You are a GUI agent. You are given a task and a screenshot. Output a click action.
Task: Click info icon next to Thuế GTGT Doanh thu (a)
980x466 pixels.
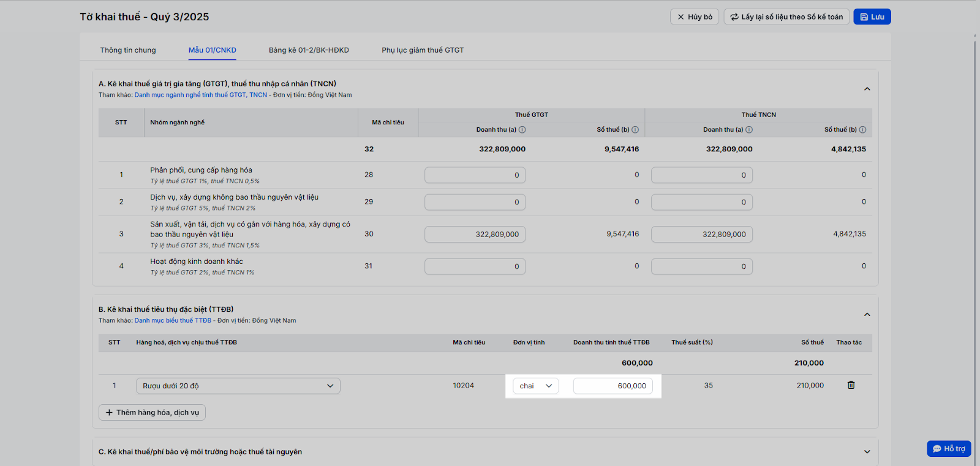click(x=522, y=130)
